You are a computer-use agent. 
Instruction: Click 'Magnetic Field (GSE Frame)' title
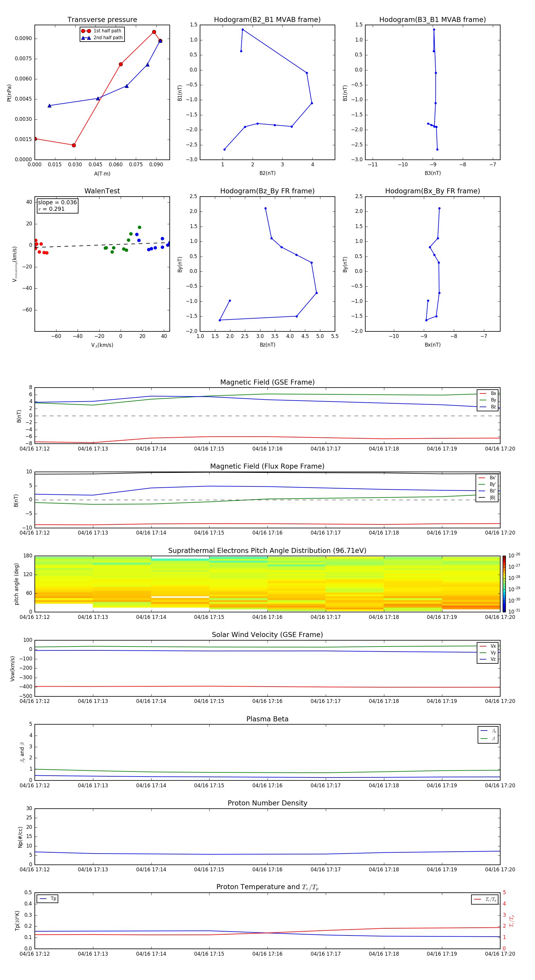coord(267,382)
